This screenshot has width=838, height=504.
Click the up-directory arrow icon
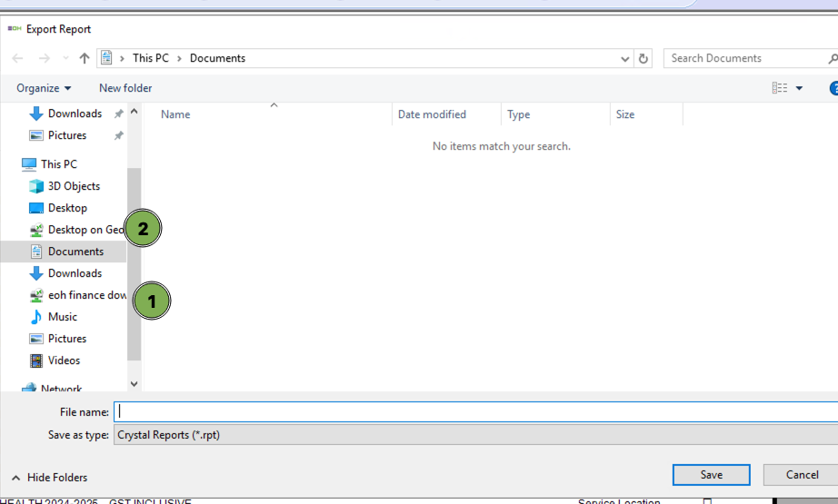point(85,58)
